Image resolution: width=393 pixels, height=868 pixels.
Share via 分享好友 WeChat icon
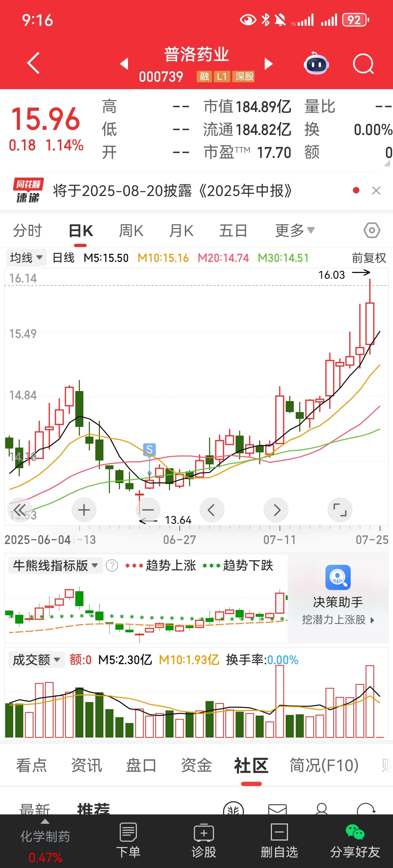pyautogui.click(x=355, y=840)
